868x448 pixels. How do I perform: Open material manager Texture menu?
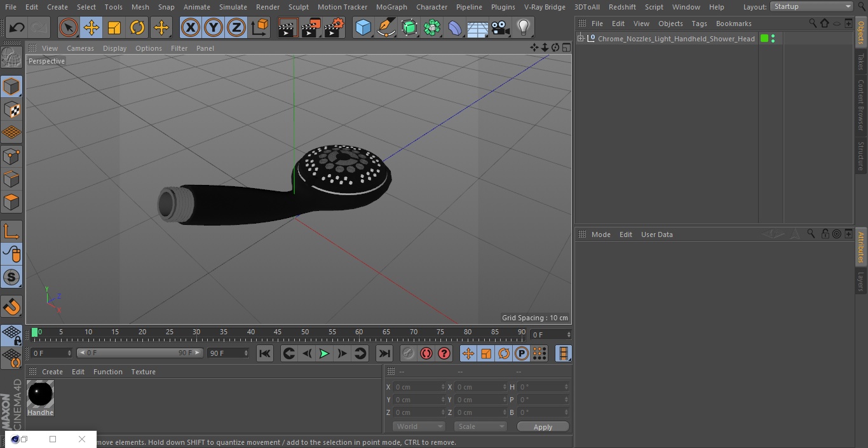[143, 372]
